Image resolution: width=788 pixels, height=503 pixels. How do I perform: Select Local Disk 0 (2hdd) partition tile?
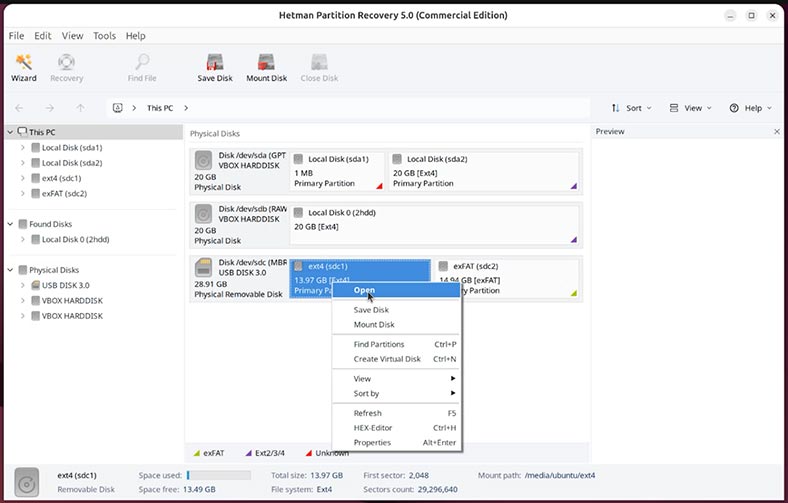(435, 225)
